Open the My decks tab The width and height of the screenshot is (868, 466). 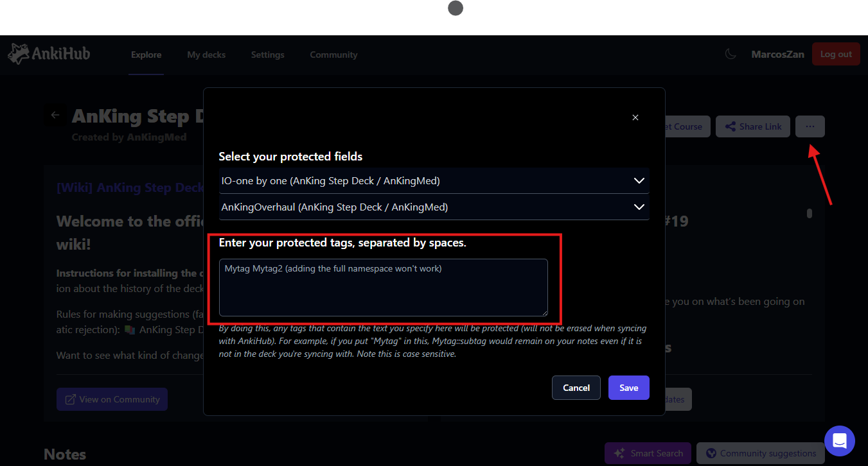click(x=206, y=55)
